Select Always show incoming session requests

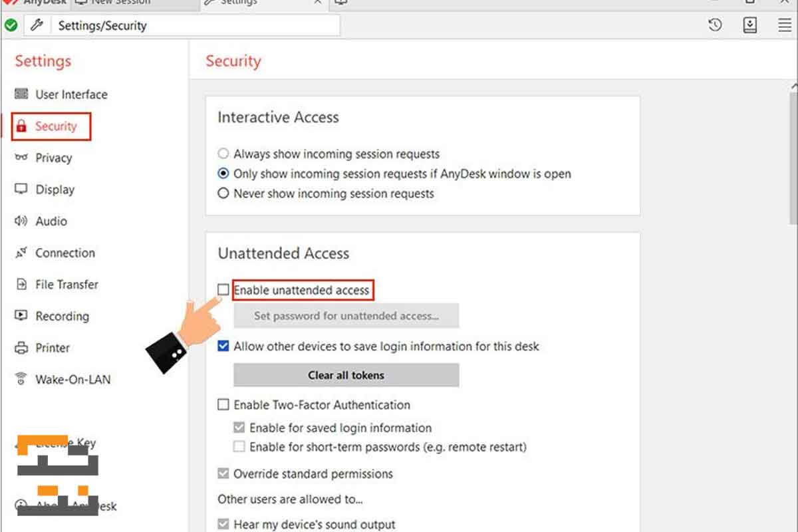223,154
